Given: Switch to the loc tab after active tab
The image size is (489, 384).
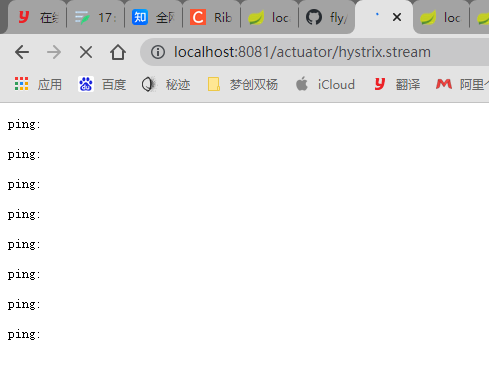Looking at the screenshot, I should (441, 17).
